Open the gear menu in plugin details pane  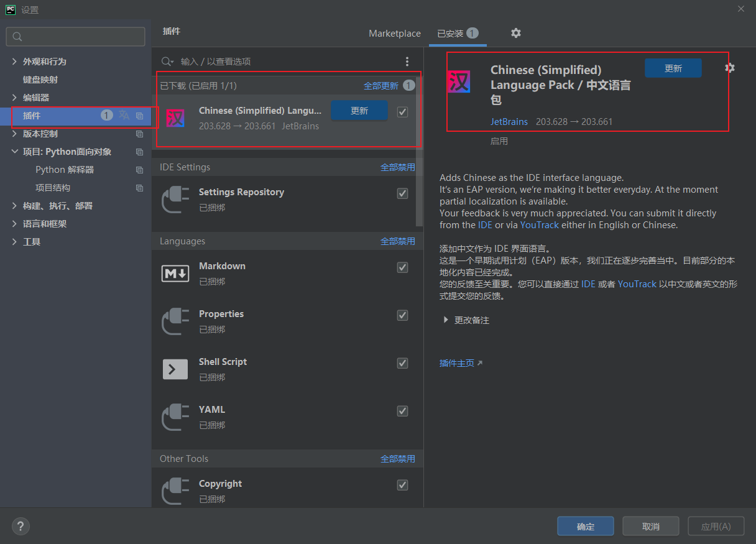[730, 68]
